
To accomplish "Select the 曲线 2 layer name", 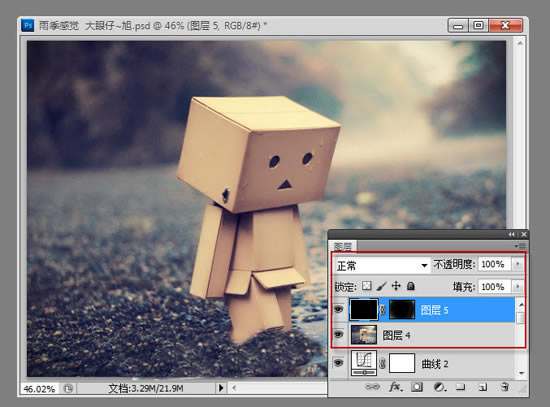I will [x=435, y=364].
